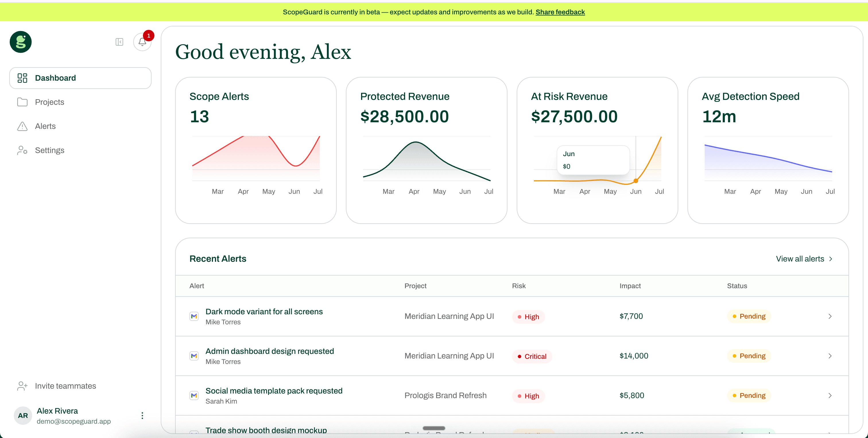Click the Alert column header
Viewport: 868px width, 438px height.
[197, 286]
